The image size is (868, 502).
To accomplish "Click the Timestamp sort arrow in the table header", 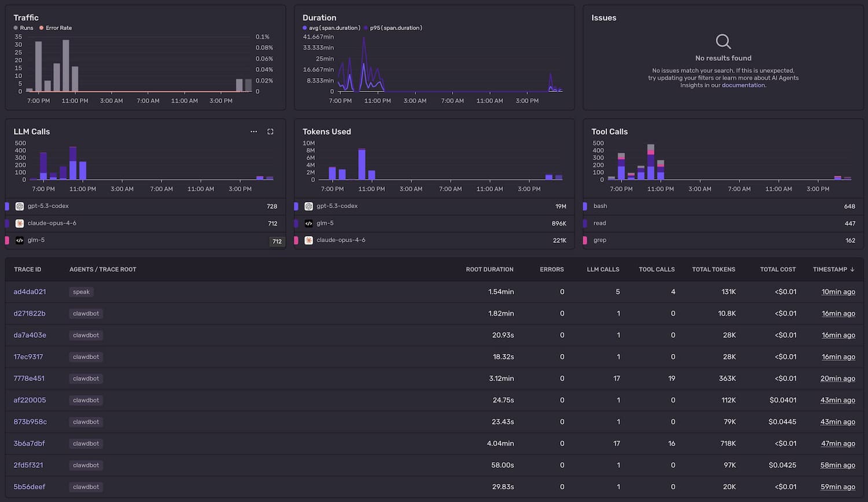I will [x=853, y=269].
